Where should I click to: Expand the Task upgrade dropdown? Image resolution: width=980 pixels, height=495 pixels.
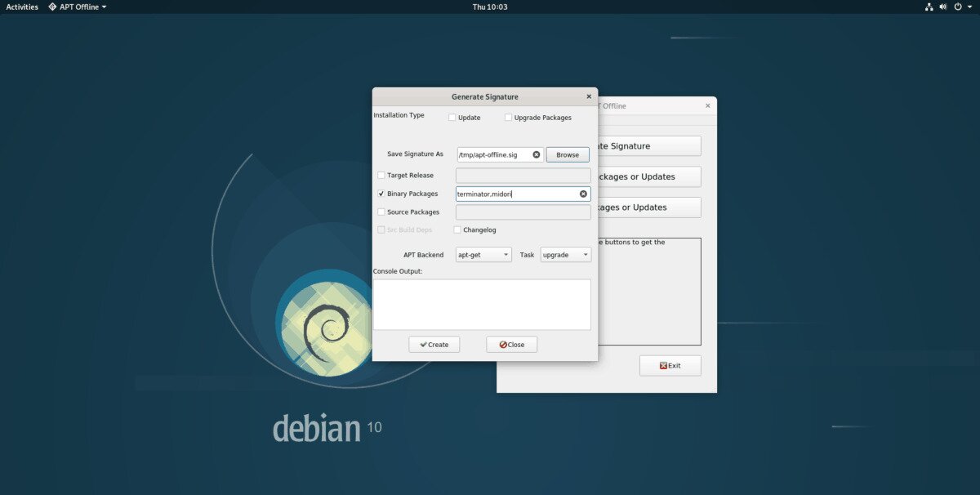pyautogui.click(x=565, y=255)
